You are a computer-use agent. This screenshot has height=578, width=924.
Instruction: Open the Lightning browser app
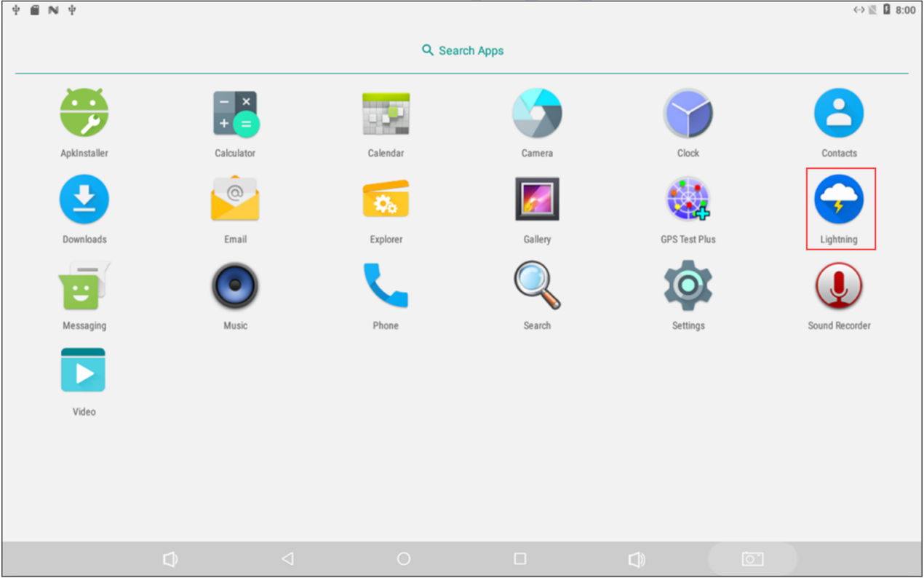[839, 199]
